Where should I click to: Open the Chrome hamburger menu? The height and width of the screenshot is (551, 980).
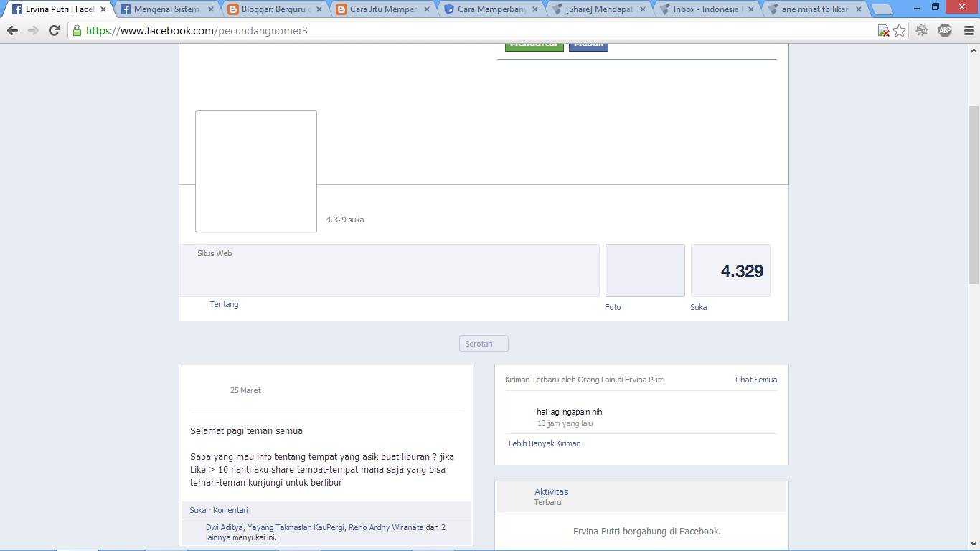coord(968,30)
